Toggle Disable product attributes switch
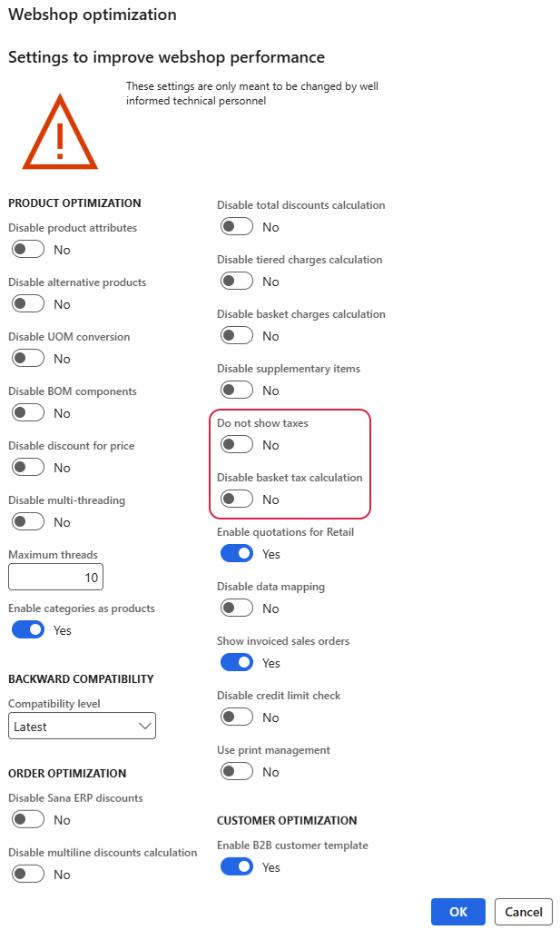The image size is (560, 930). click(x=28, y=249)
